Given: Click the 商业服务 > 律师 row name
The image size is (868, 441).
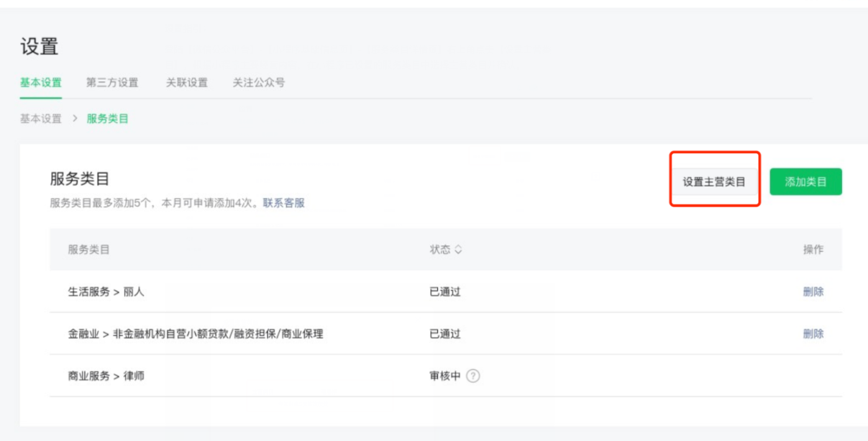Looking at the screenshot, I should (x=106, y=376).
